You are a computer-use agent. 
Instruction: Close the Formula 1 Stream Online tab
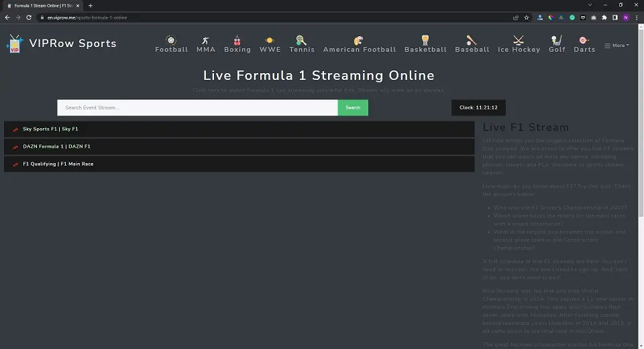click(78, 6)
